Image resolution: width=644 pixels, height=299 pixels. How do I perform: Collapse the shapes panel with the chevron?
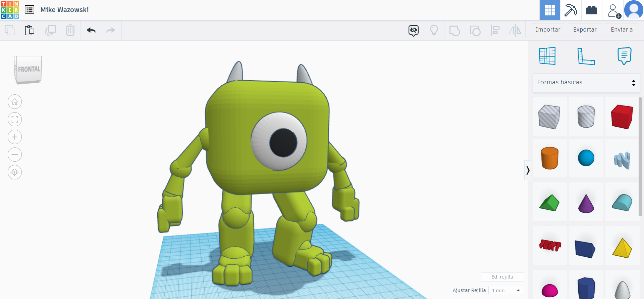tap(528, 170)
